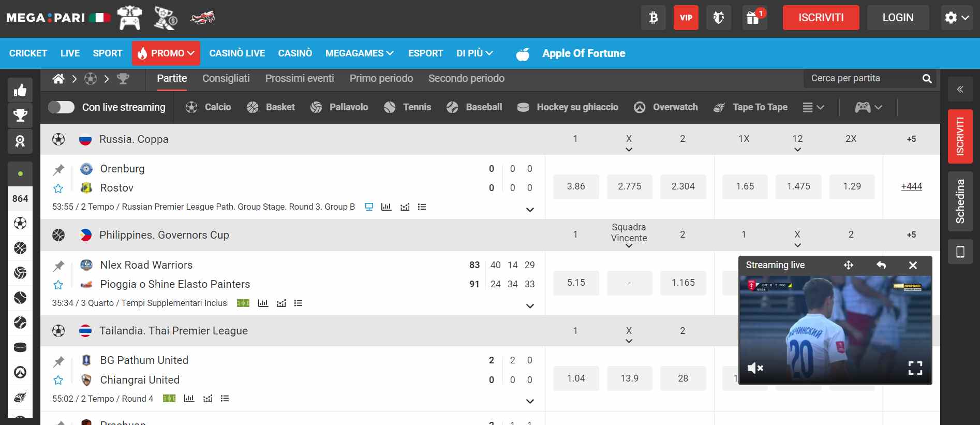
Task: Open the CASINÒ LIVE menu item
Action: point(237,53)
